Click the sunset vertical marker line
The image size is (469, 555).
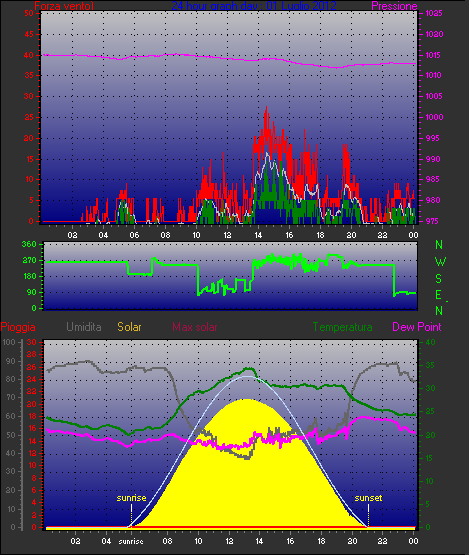click(368, 515)
